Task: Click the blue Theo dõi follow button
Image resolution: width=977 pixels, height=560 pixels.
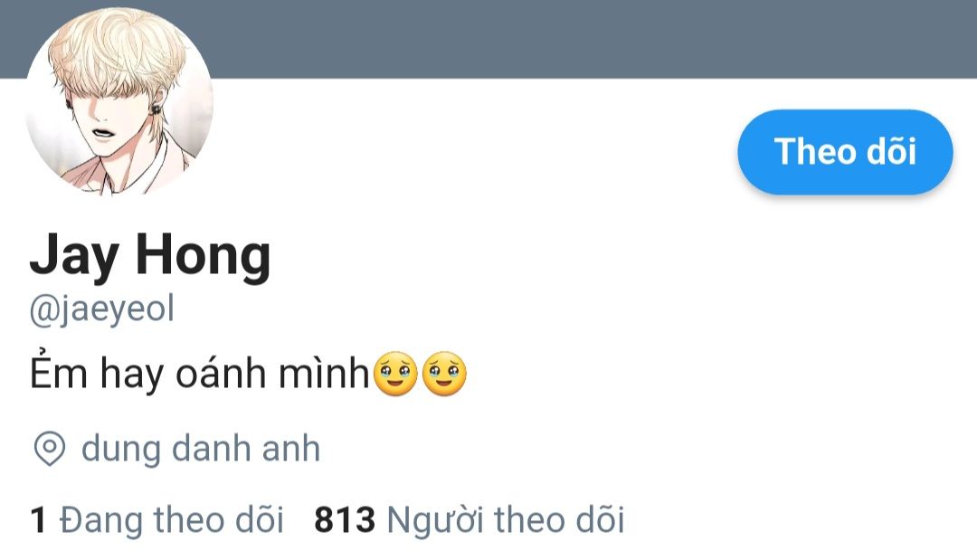Action: click(x=845, y=152)
